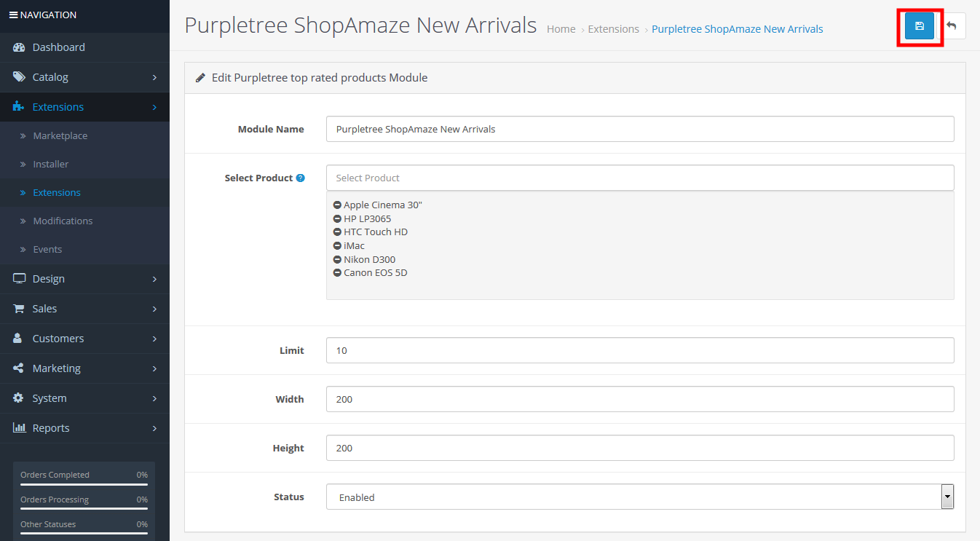Click the System gear icon
Image resolution: width=980 pixels, height=541 pixels.
(x=19, y=398)
